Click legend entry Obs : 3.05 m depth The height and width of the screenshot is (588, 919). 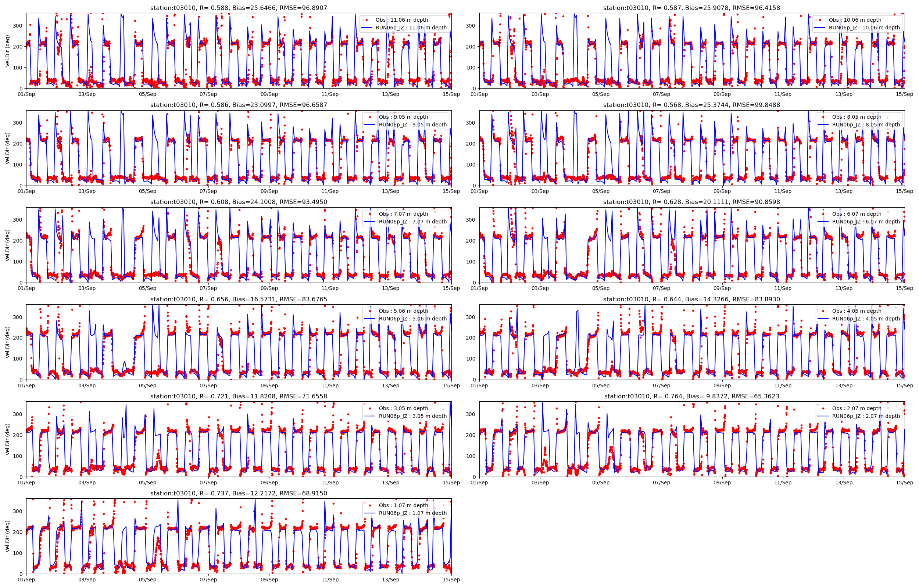403,408
